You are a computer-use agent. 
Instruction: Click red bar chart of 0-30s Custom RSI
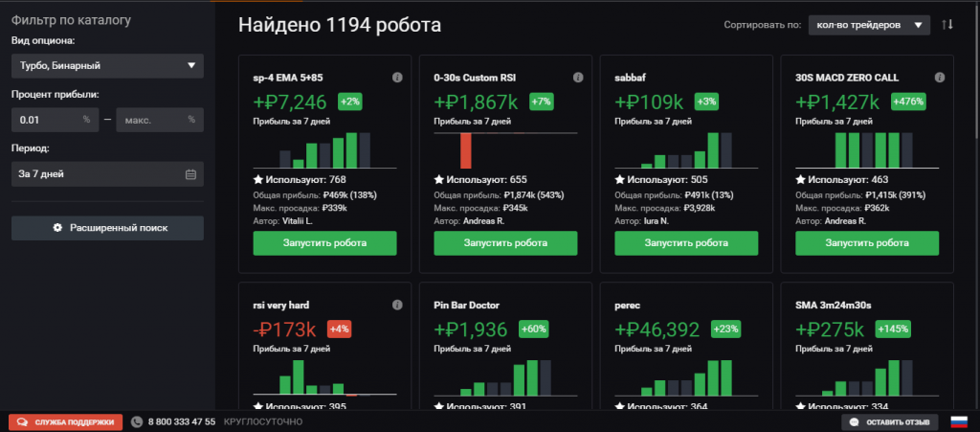[466, 150]
